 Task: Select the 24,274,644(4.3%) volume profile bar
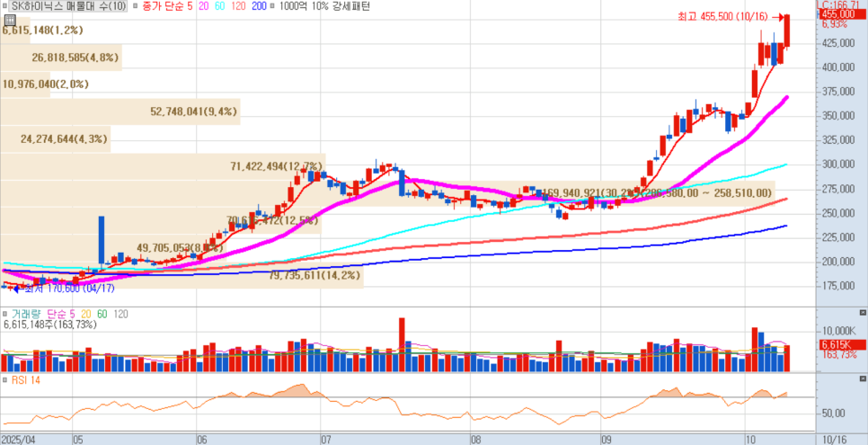[56, 138]
